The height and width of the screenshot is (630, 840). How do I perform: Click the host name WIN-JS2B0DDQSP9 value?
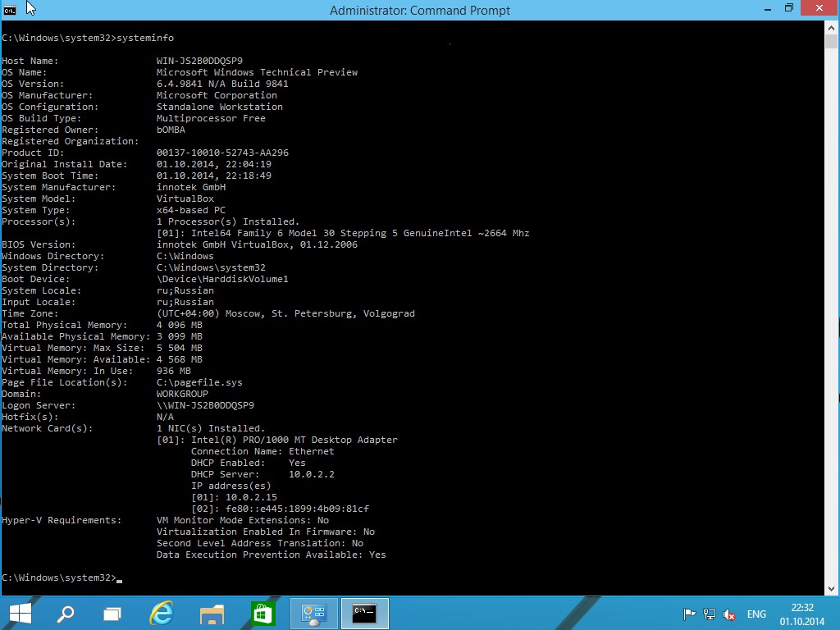click(199, 61)
